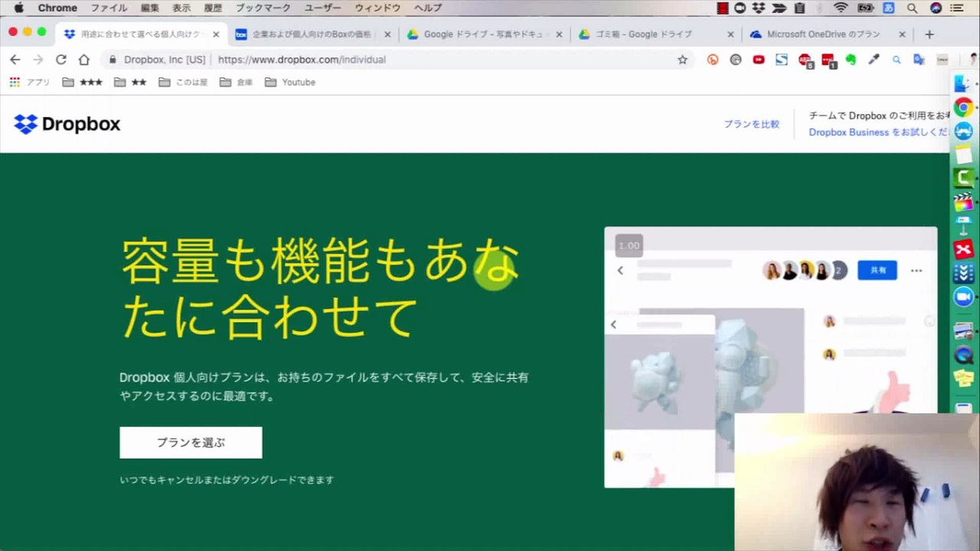Open Finder from the dock
The image size is (980, 551).
(963, 84)
